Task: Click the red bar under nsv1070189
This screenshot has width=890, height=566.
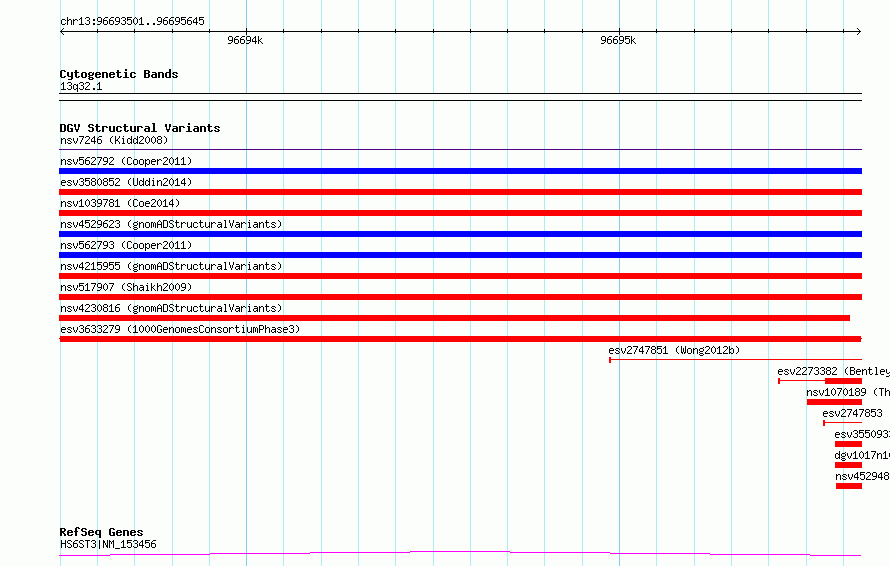Action: click(834, 402)
